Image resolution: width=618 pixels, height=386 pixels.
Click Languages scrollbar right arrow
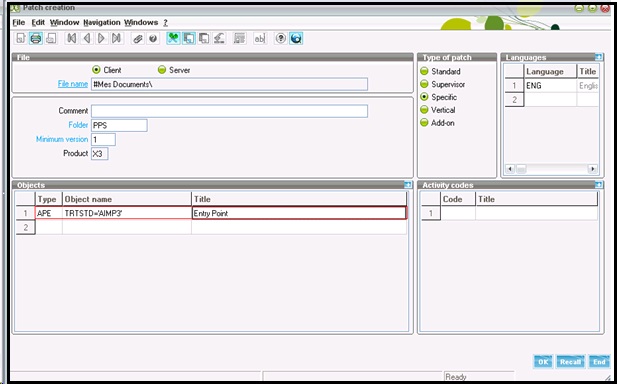pyautogui.click(x=592, y=169)
